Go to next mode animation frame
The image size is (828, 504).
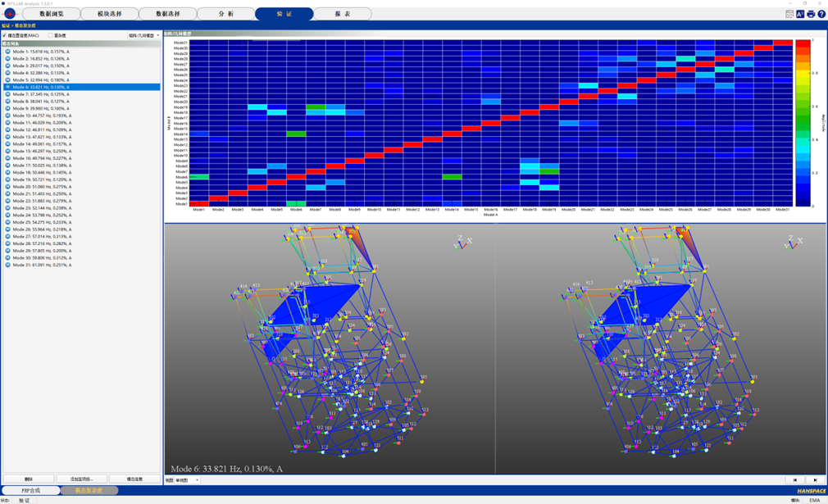[x=815, y=480]
